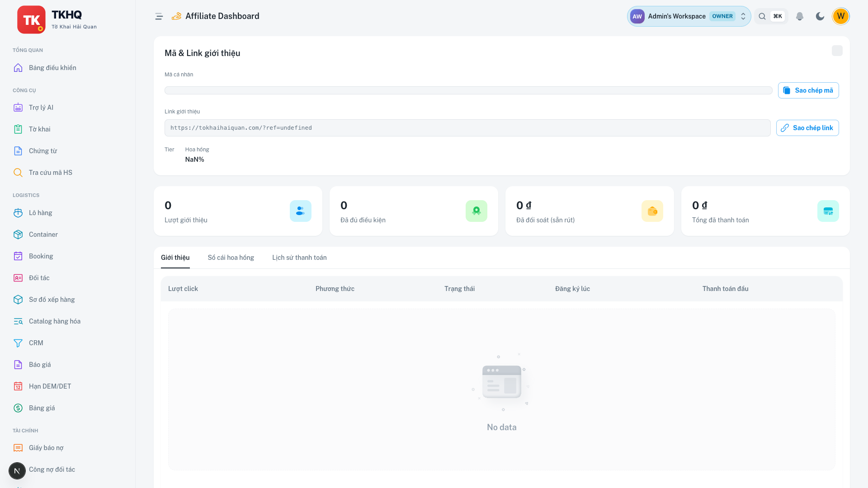Image resolution: width=868 pixels, height=488 pixels.
Task: Open Sơ đồ xếp hàng cube icon
Action: coord(18,300)
